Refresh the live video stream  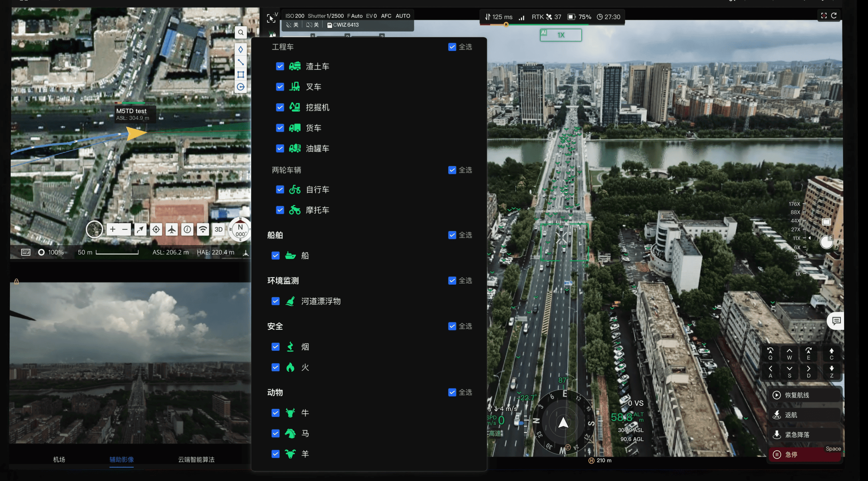[x=834, y=15]
